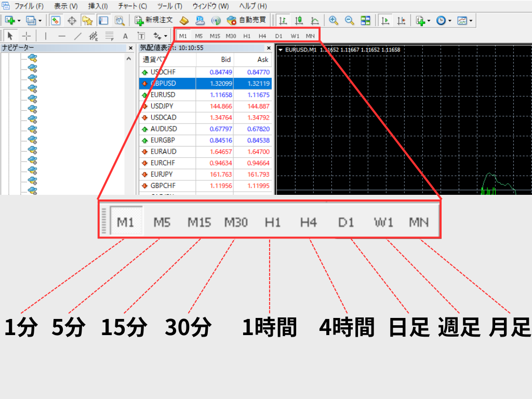Open the 表示 (V) menu

tap(66, 6)
